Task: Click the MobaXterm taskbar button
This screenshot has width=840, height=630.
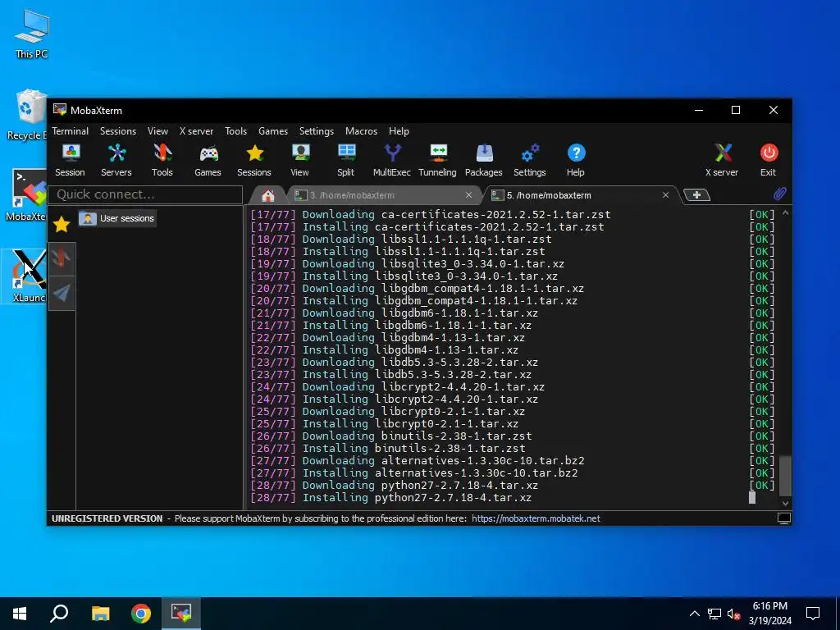Action: (x=181, y=614)
